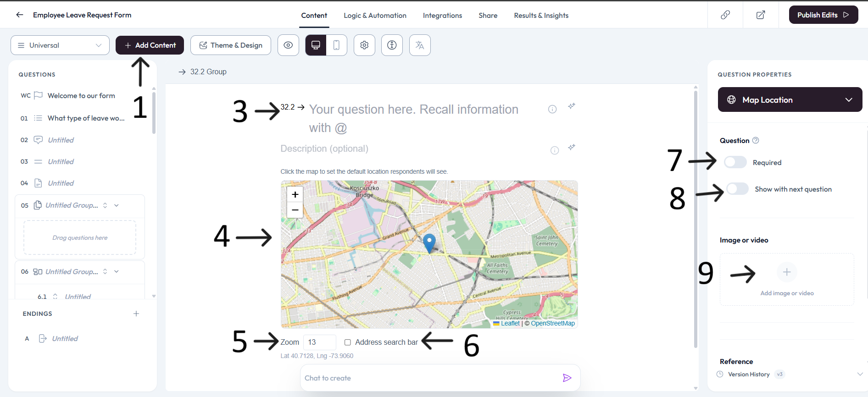The height and width of the screenshot is (397, 868).
Task: Click the Description (optional) field
Action: tap(324, 149)
